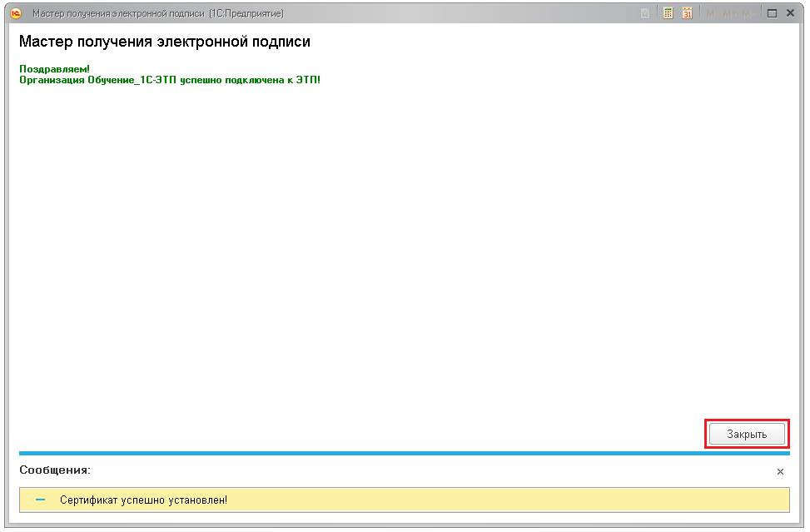This screenshot has width=810, height=532.
Task: Open the calendar icon in title bar
Action: click(x=687, y=13)
